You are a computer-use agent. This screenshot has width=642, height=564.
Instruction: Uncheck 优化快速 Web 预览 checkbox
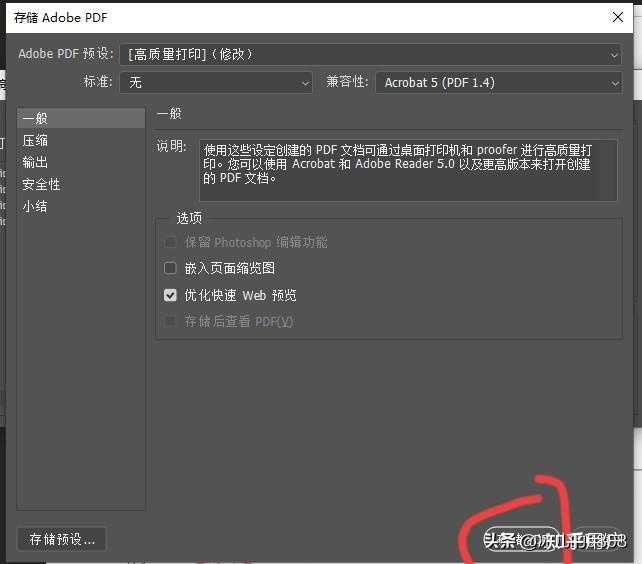pyautogui.click(x=170, y=295)
